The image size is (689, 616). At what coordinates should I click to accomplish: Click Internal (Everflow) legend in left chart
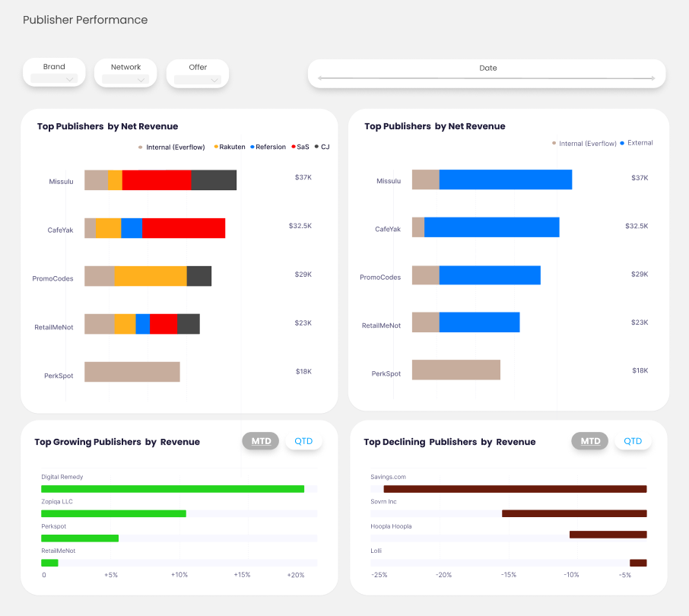coord(141,147)
